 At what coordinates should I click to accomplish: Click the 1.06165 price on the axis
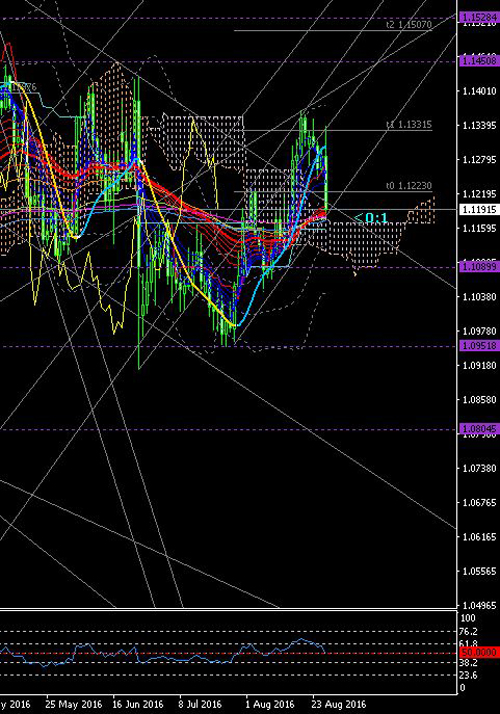(479, 537)
